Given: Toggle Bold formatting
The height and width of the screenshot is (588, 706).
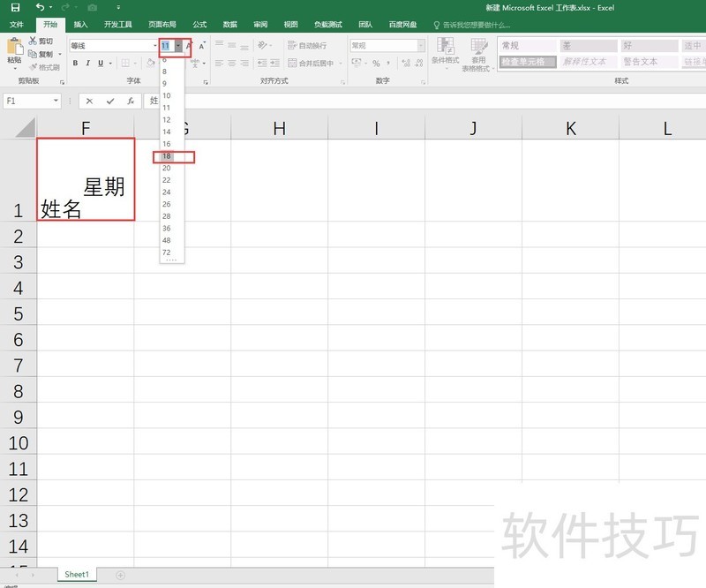Looking at the screenshot, I should tap(75, 63).
